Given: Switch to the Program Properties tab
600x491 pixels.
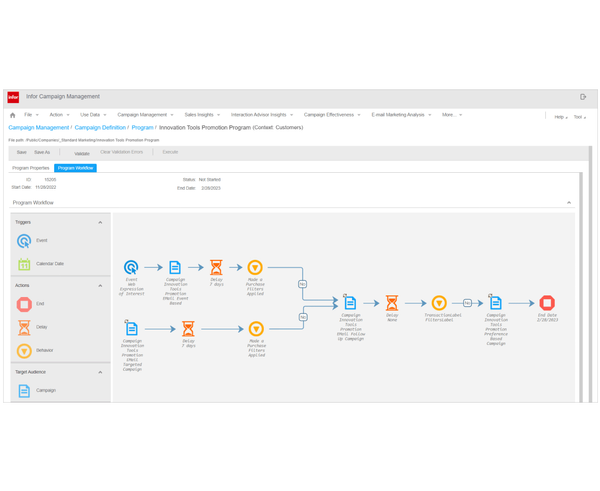Looking at the screenshot, I should (x=31, y=168).
